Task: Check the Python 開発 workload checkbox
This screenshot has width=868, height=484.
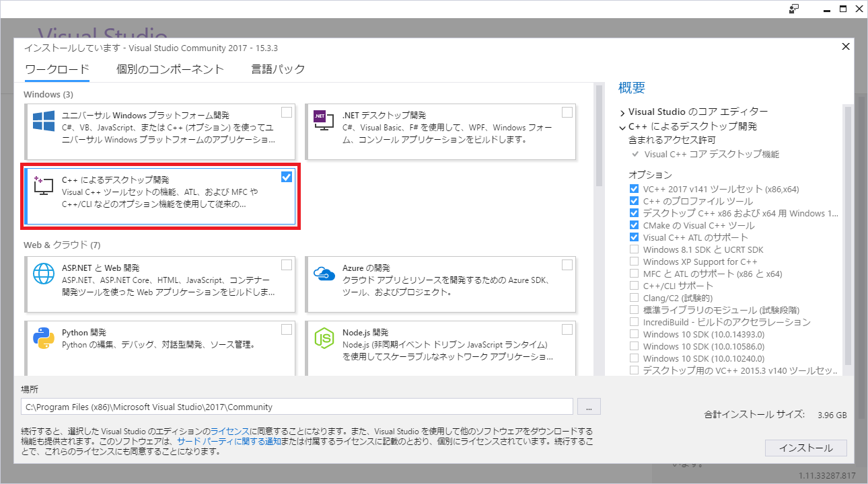Action: coord(287,329)
